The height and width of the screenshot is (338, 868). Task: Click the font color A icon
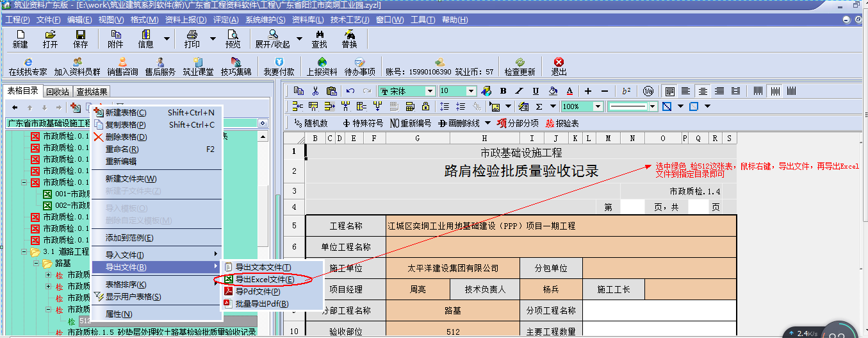(x=569, y=91)
